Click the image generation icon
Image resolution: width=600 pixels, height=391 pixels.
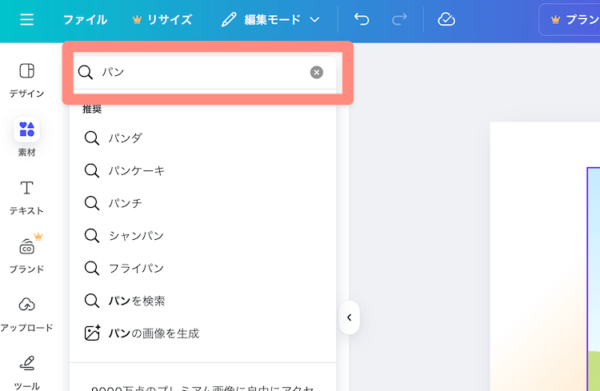[92, 333]
